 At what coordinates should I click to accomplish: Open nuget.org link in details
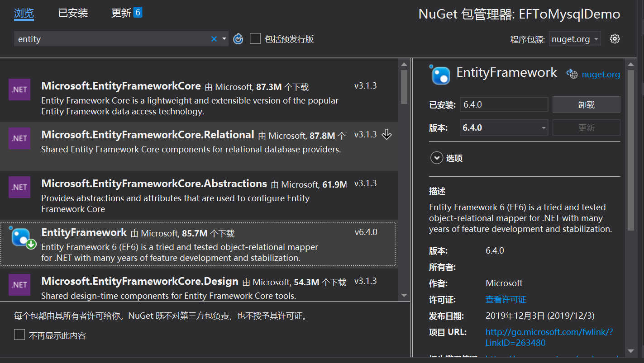pyautogui.click(x=601, y=75)
